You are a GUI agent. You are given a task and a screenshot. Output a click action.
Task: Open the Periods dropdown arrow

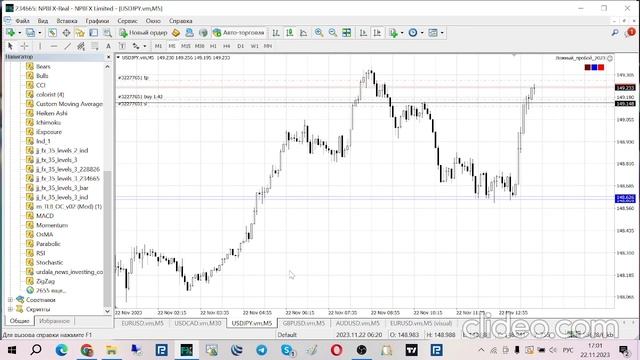[422, 33]
